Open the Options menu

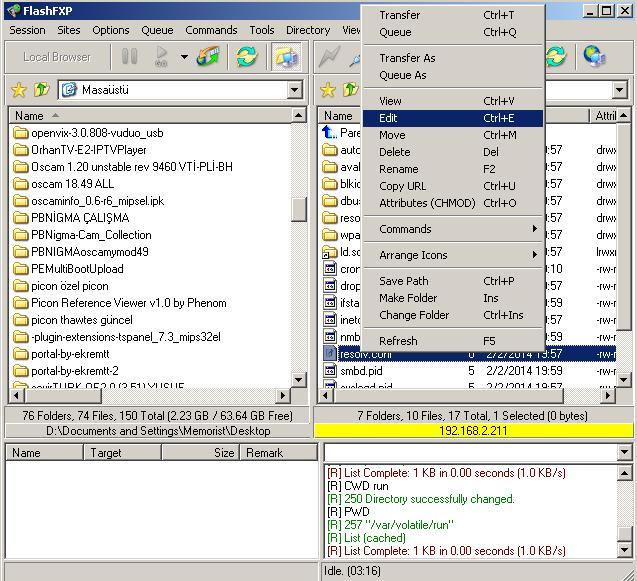click(110, 30)
